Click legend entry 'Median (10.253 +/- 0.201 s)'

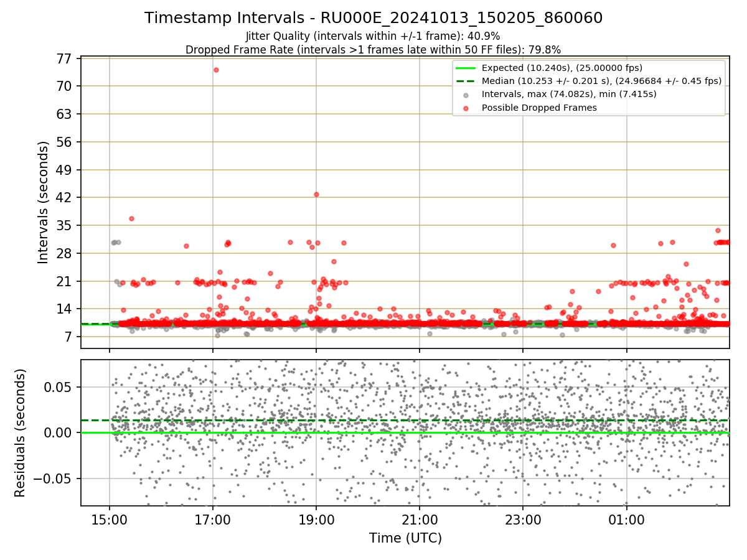601,81
